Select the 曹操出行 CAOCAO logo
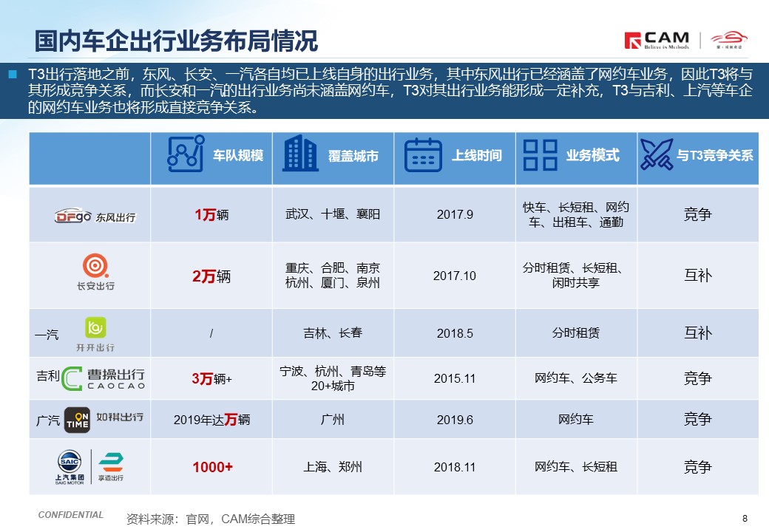The image size is (769, 532). click(104, 378)
